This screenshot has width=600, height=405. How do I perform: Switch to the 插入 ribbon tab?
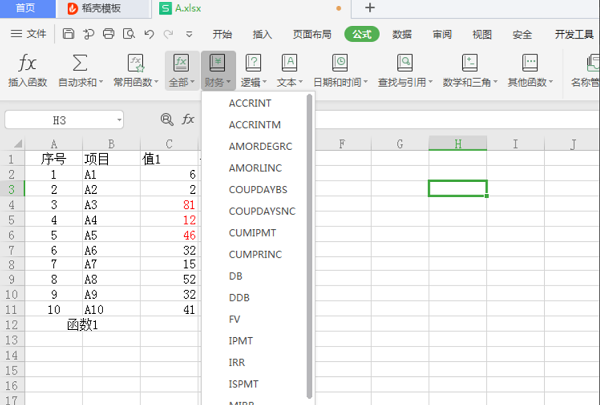[x=262, y=34]
